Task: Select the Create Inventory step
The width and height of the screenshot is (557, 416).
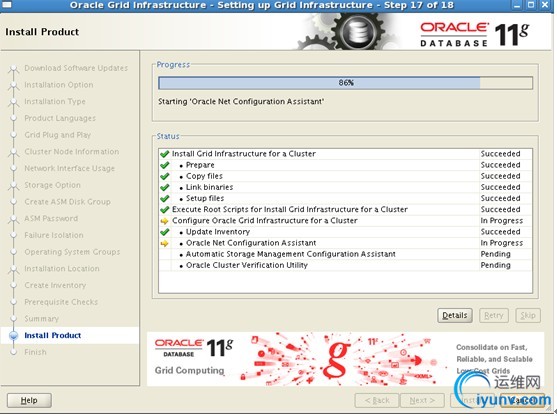Action: 55,285
